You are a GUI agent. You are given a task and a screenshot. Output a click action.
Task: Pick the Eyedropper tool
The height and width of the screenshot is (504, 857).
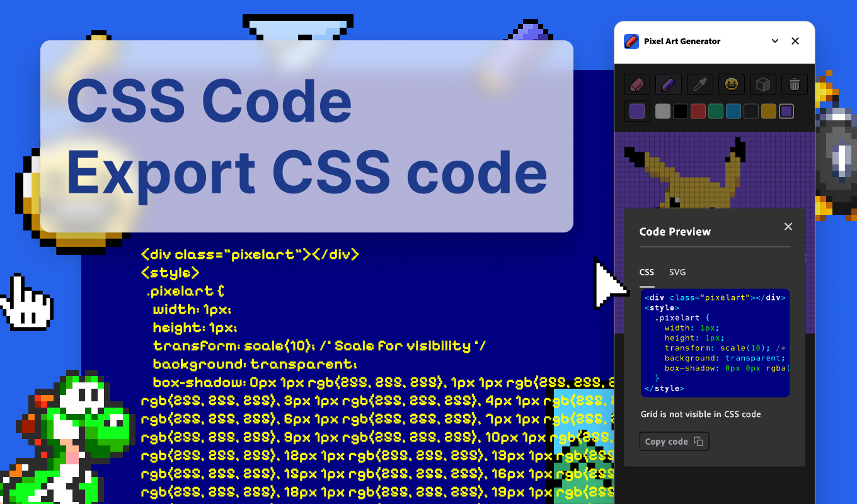[700, 84]
